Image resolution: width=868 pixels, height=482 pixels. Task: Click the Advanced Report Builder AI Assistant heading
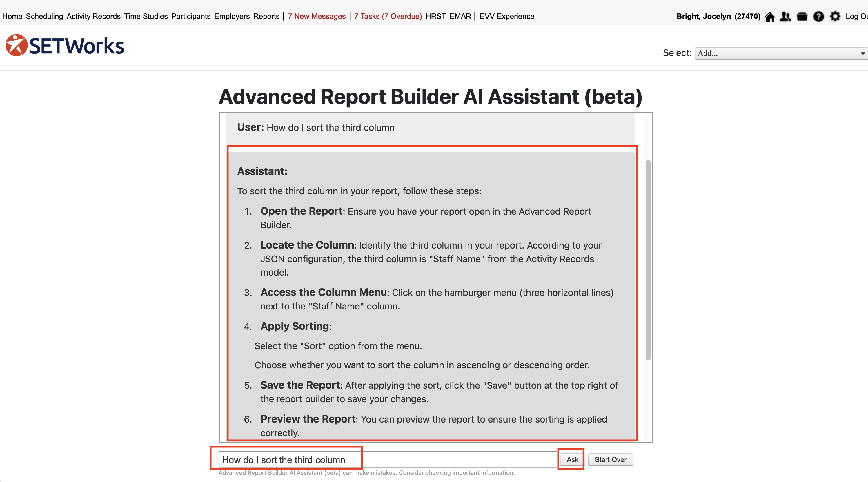(430, 97)
